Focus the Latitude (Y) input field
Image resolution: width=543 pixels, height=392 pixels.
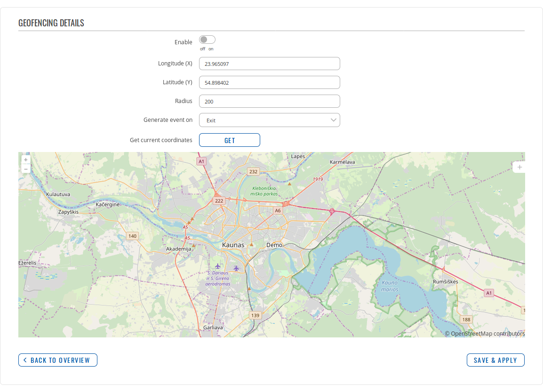tap(269, 82)
